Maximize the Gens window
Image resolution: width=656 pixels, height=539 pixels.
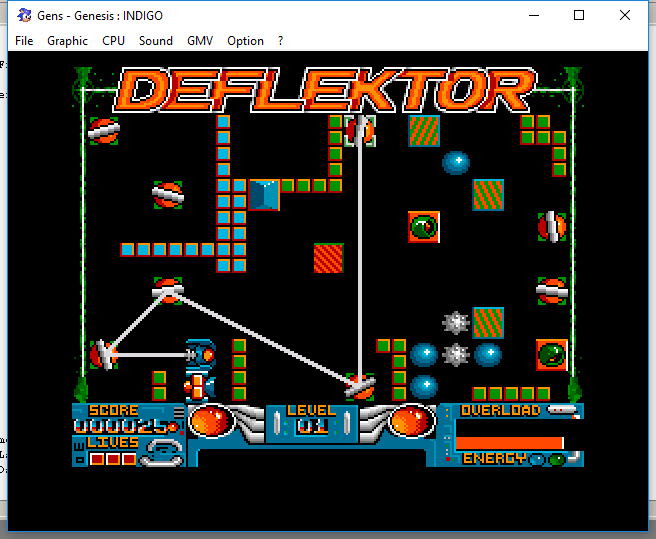(579, 15)
